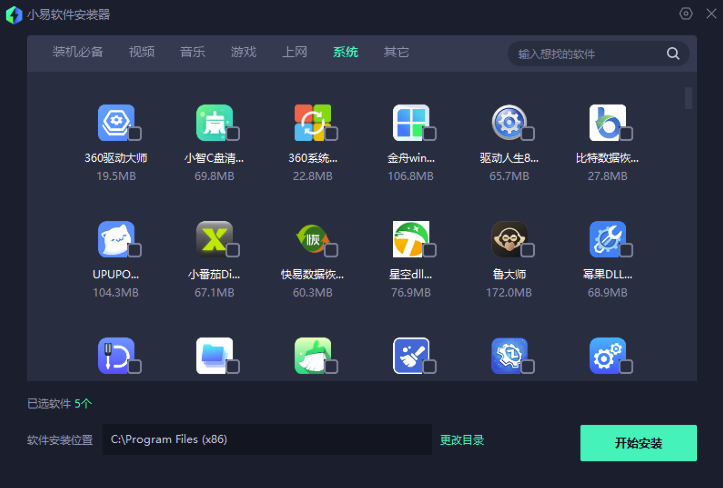Click the 小番茄Di green X icon

pos(214,239)
